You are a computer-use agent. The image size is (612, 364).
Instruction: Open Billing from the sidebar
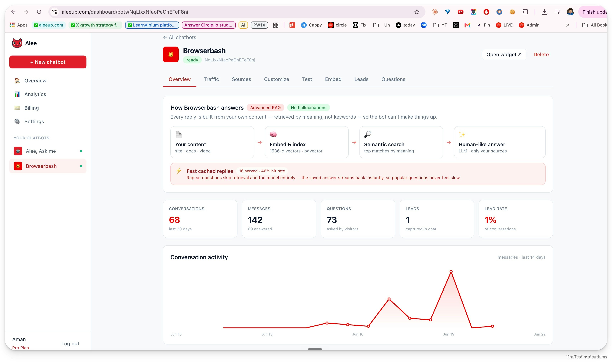pyautogui.click(x=48, y=108)
